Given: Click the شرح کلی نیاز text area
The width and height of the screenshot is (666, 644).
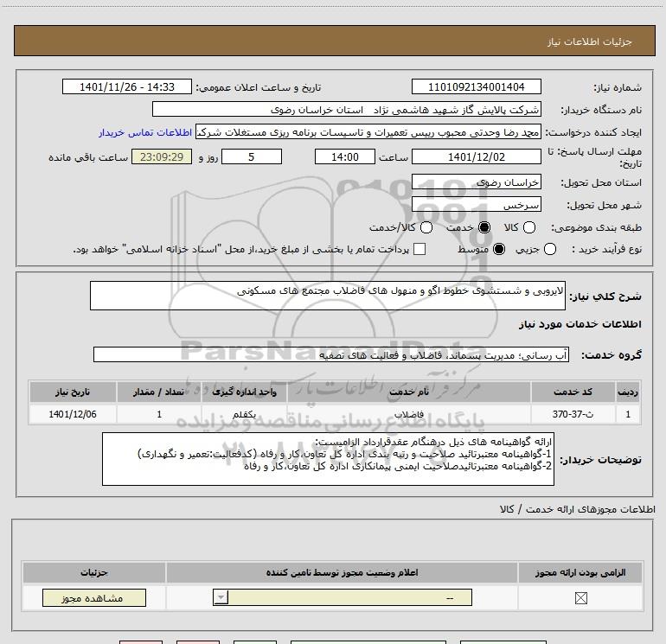Looking at the screenshot, I should (x=328, y=296).
